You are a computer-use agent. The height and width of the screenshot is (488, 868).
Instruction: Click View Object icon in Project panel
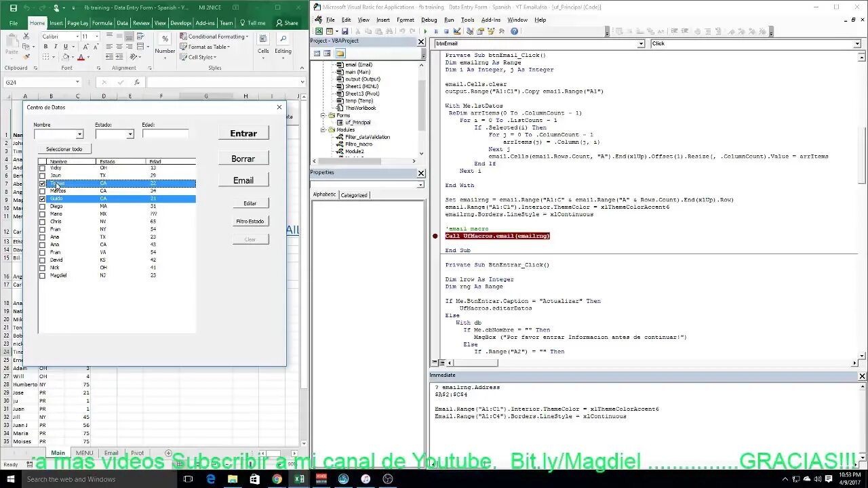(327, 54)
